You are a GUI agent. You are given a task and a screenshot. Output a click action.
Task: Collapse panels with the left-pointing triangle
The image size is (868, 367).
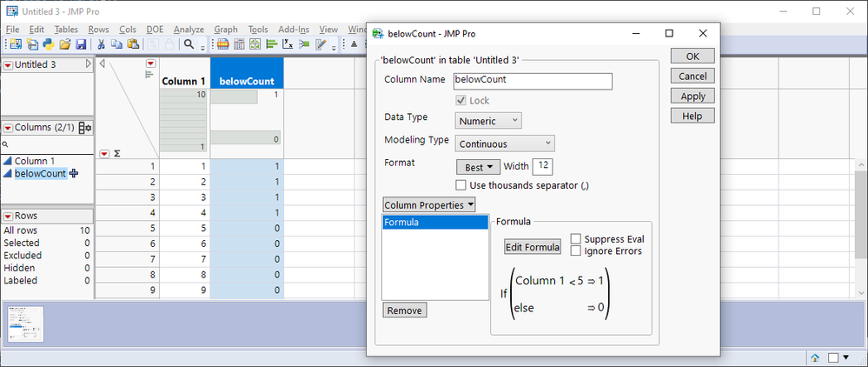click(102, 63)
